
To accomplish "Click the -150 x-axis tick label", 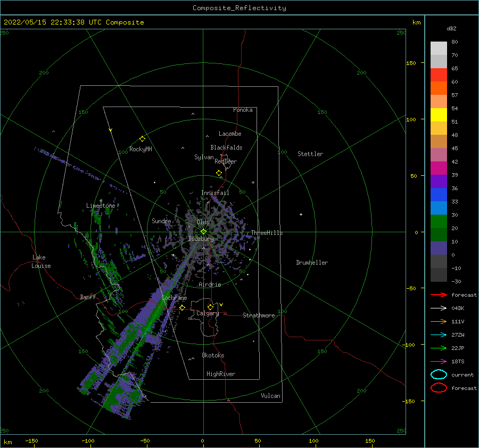I will 31,441.
